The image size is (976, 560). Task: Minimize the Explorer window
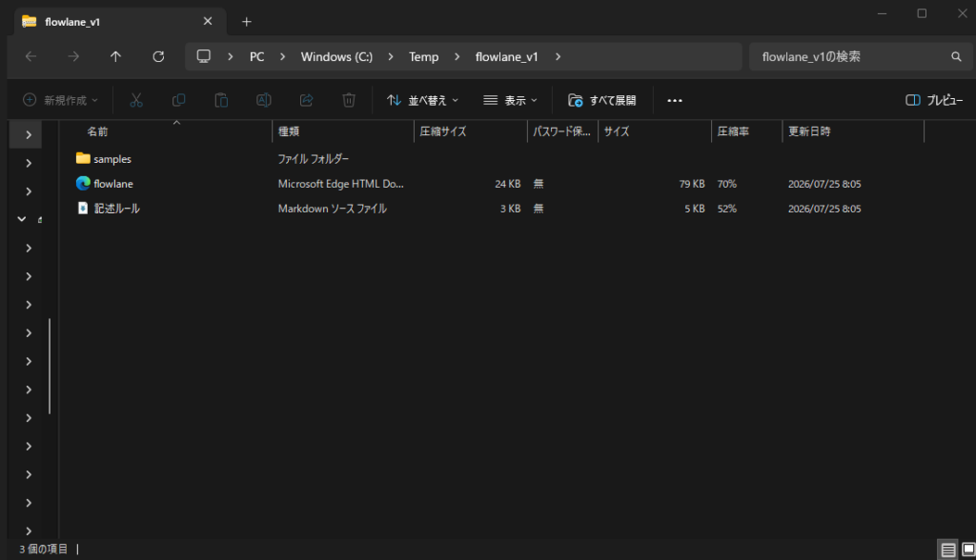click(882, 13)
